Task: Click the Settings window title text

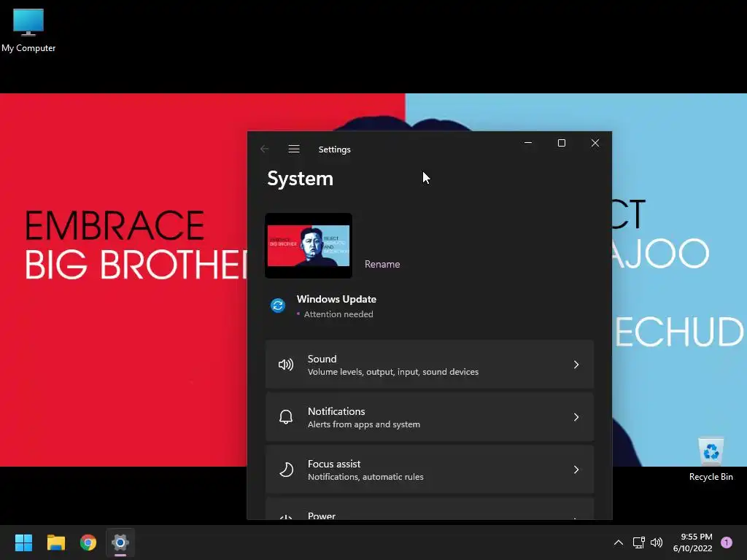Action: tap(334, 149)
